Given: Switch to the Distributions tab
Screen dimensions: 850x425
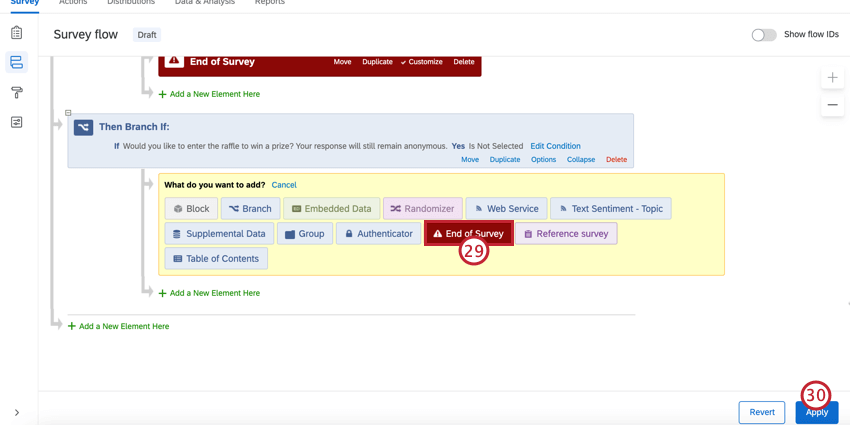Looking at the screenshot, I should click(131, 3).
